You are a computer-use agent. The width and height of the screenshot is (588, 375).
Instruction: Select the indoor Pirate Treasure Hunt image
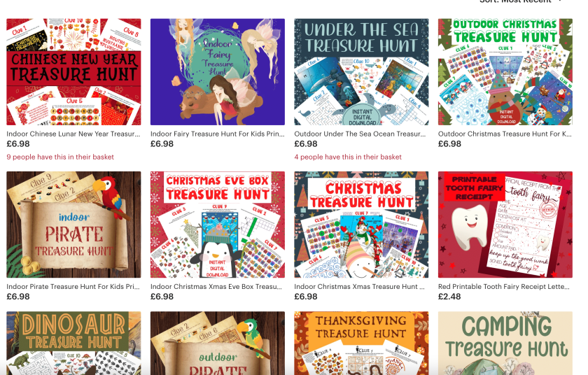tap(73, 225)
